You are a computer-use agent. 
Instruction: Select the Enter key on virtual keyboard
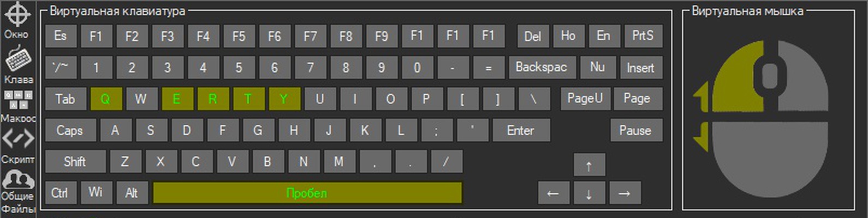(x=521, y=130)
